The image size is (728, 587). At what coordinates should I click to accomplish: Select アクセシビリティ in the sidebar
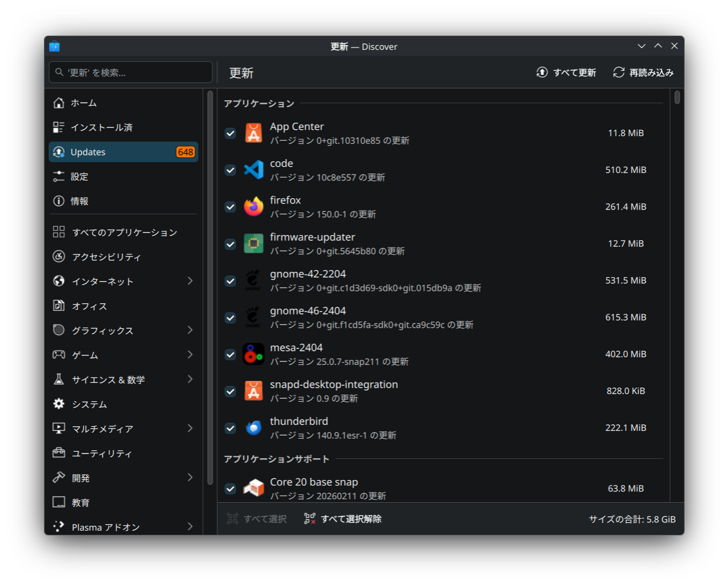pos(124,256)
